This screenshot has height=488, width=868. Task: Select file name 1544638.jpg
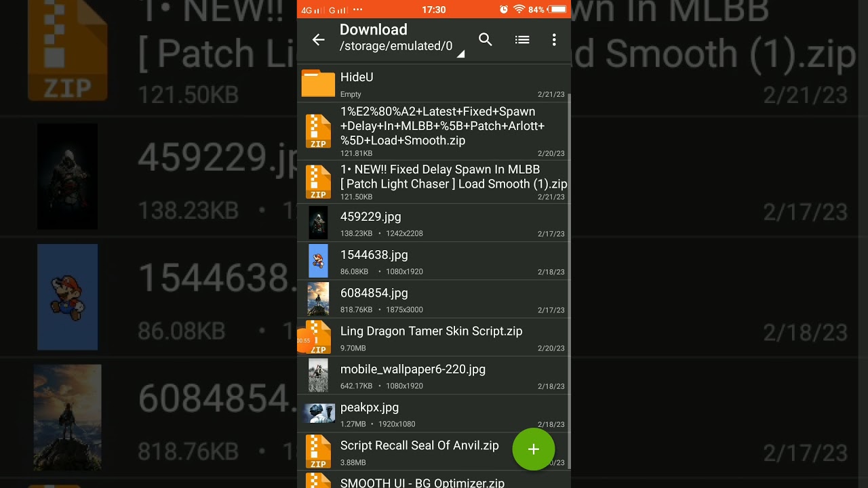point(374,255)
